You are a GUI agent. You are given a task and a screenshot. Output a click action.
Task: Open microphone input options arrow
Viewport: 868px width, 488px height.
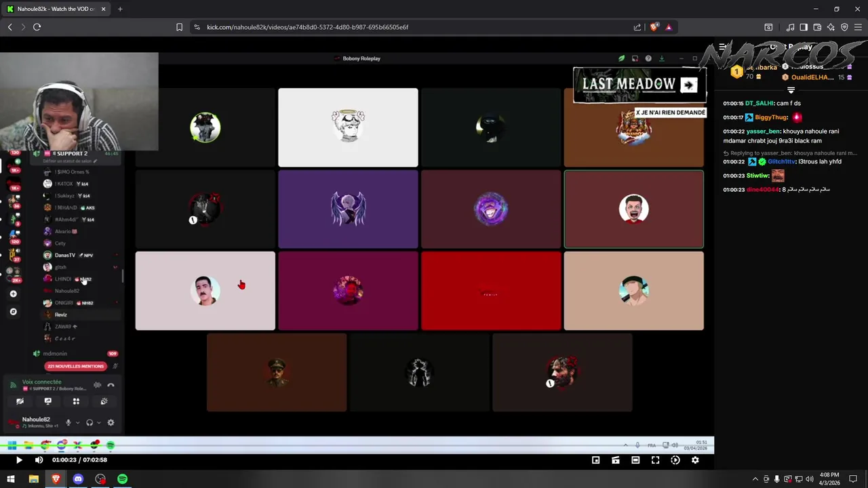pos(77,423)
